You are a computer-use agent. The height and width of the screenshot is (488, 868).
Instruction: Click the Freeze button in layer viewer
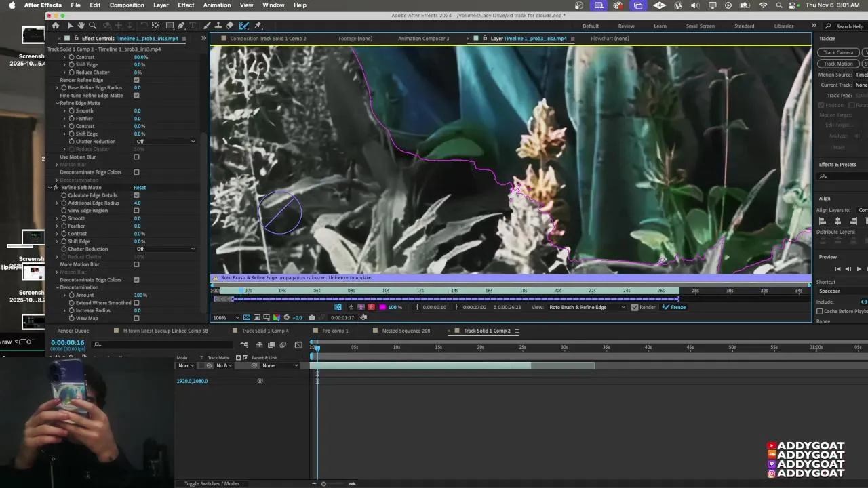pyautogui.click(x=674, y=307)
